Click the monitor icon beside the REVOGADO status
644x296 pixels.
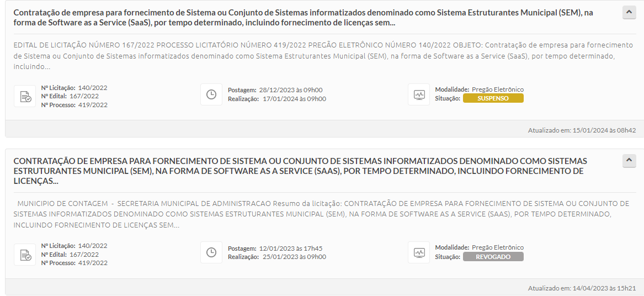[419, 252]
